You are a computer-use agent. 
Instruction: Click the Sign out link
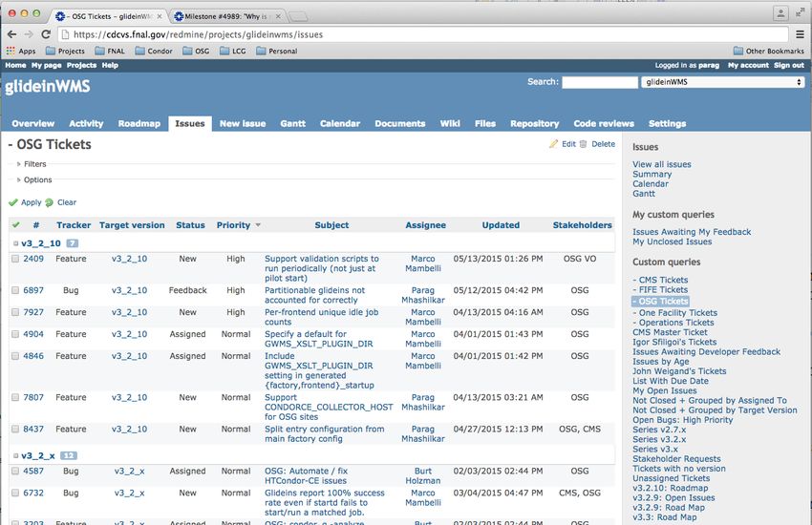(x=789, y=65)
